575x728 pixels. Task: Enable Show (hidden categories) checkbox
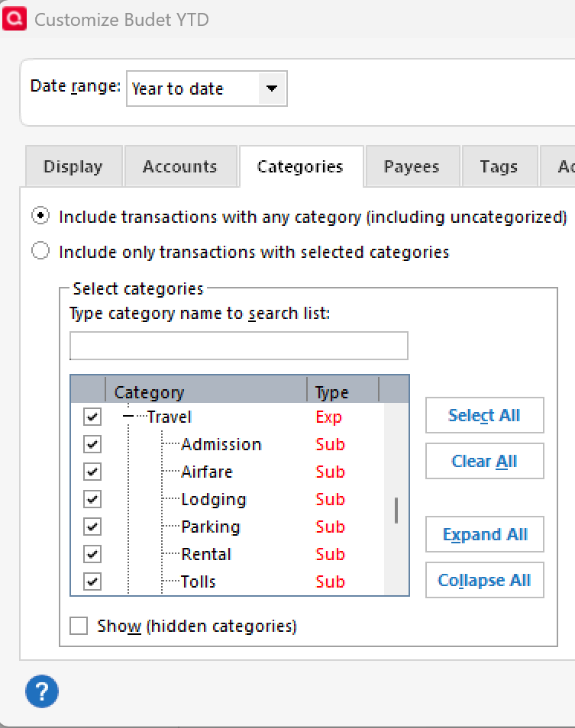tap(79, 627)
